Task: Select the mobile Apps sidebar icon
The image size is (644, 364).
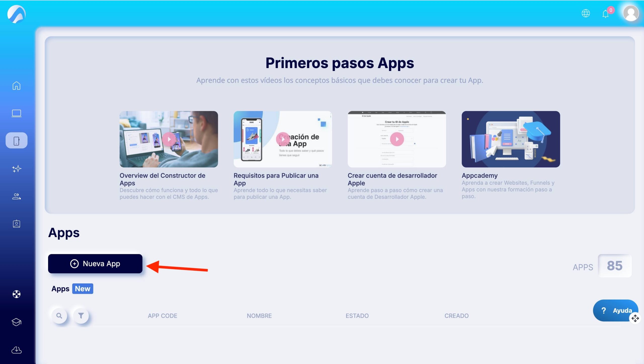Action: (x=16, y=141)
